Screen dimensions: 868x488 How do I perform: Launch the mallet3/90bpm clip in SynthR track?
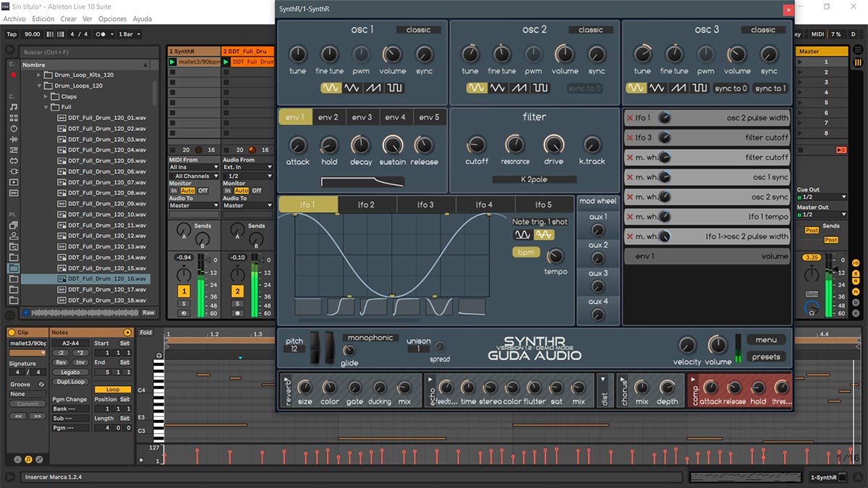tap(172, 62)
